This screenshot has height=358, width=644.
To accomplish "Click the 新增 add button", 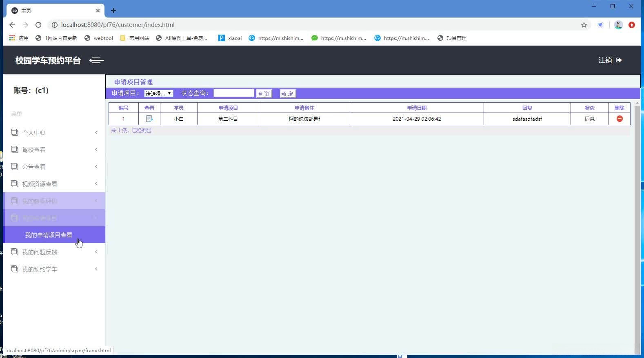I will (x=287, y=93).
